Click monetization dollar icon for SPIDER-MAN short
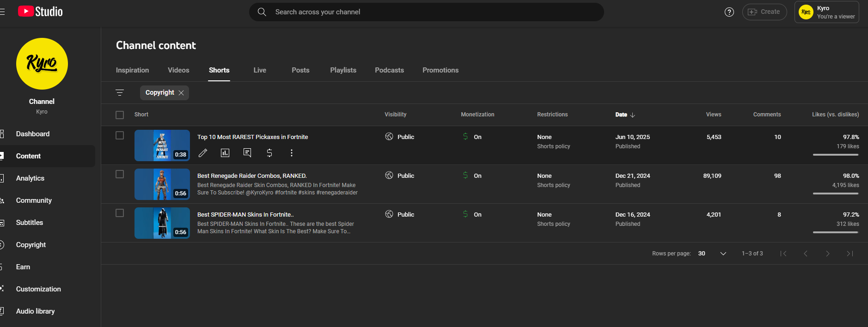868x327 pixels. [465, 214]
